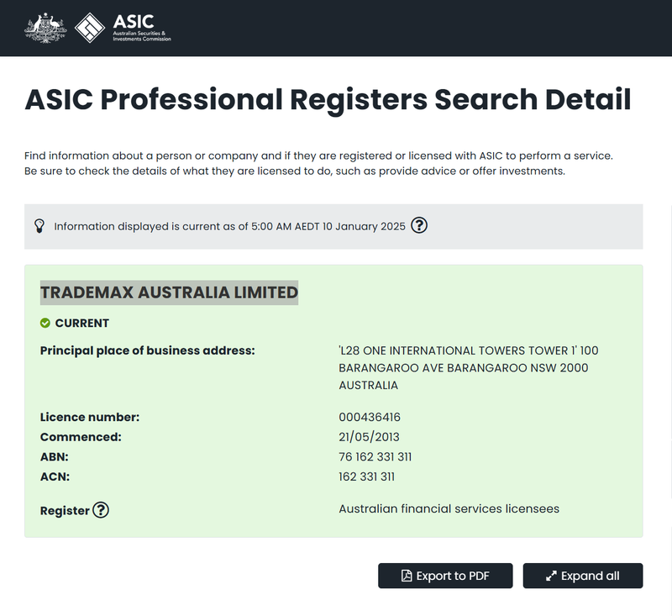Image resolution: width=672 pixels, height=616 pixels.
Task: Click the ASIC Australian Securities & Investments Commission wordmark
Action: coord(142,28)
